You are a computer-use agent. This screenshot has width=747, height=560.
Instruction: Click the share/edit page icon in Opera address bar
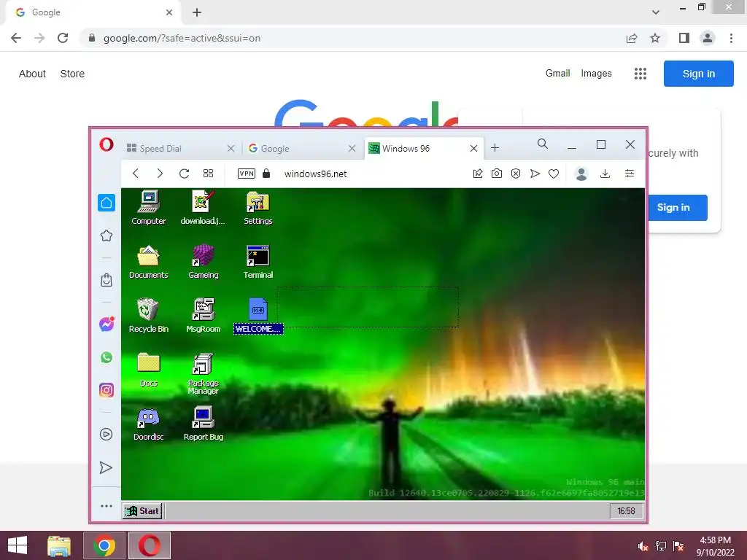point(478,174)
